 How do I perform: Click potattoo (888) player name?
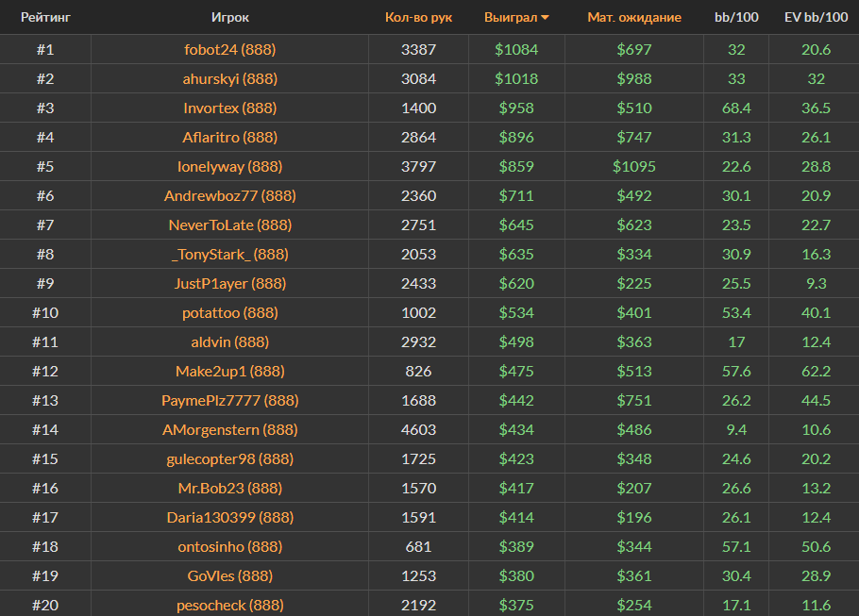click(x=229, y=312)
